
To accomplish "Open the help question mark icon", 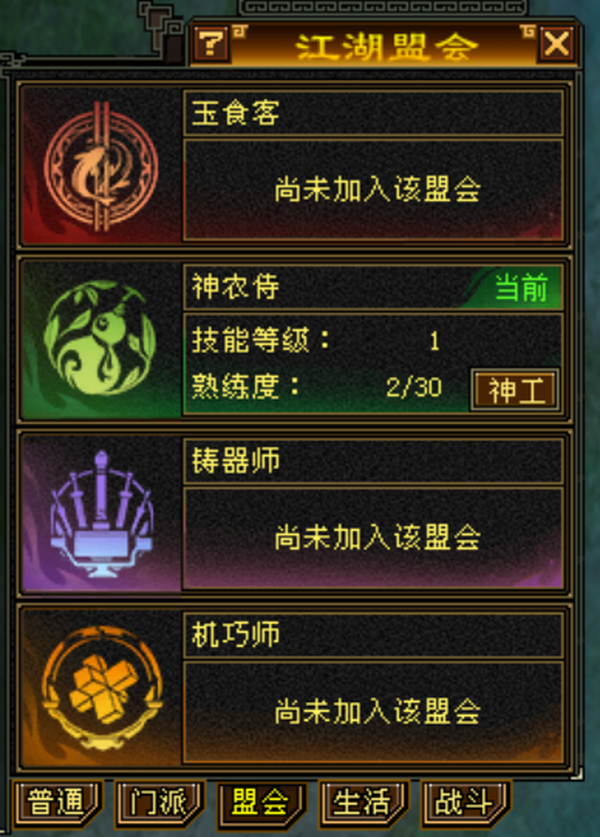I will click(211, 43).
